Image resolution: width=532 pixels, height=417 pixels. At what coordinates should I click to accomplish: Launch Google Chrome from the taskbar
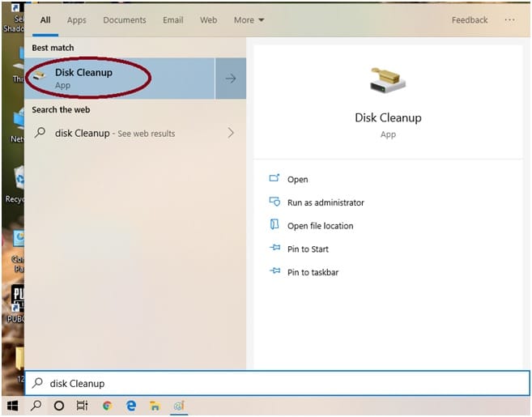(107, 406)
